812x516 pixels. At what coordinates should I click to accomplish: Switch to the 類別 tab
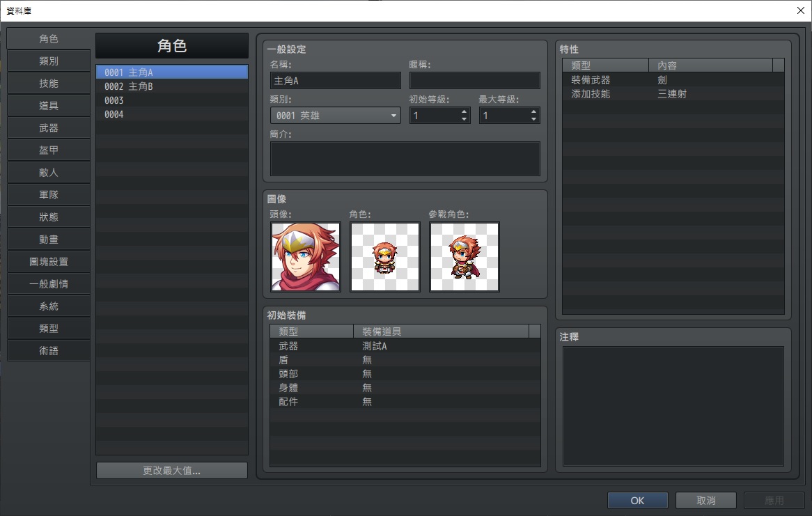[x=49, y=61]
